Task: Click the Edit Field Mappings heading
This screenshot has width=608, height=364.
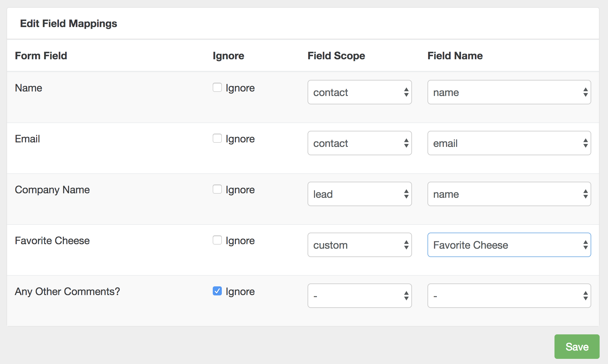Action: pyautogui.click(x=69, y=24)
